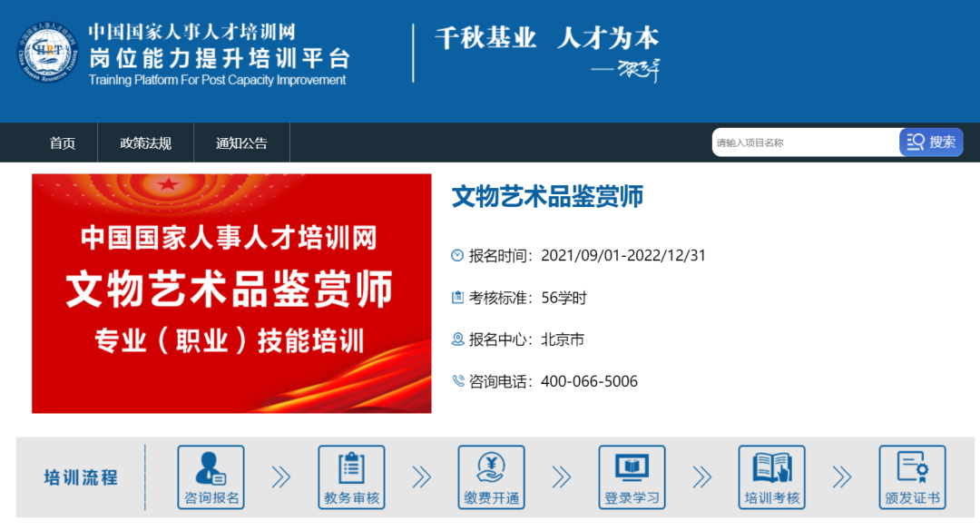This screenshot has height=531, width=980.
Task: Click the arrow after 登录学习 step
Action: 702,477
